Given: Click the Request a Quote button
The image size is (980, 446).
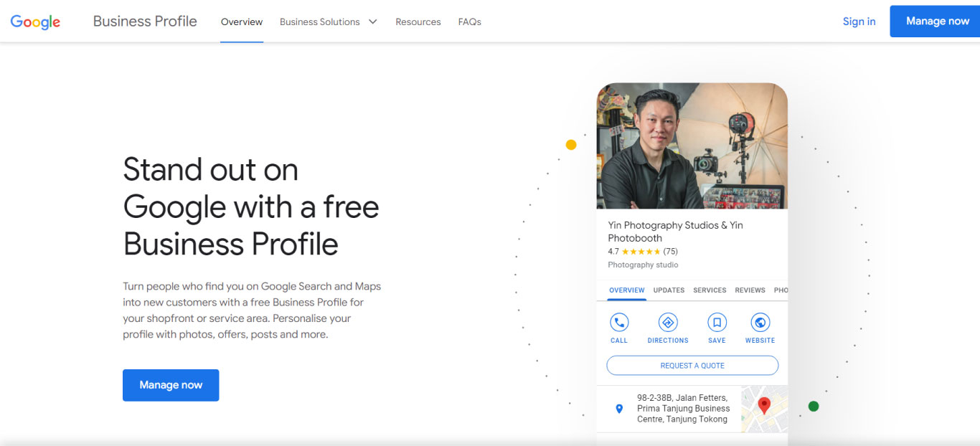Looking at the screenshot, I should point(692,366).
